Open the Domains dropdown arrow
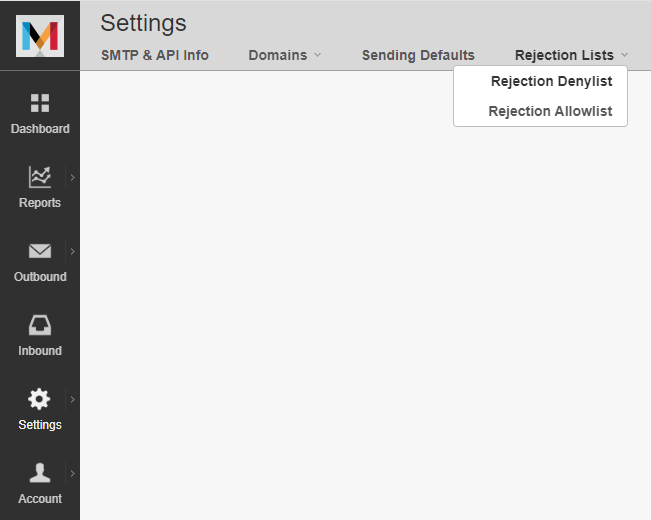Image resolution: width=651 pixels, height=520 pixels. (318, 55)
